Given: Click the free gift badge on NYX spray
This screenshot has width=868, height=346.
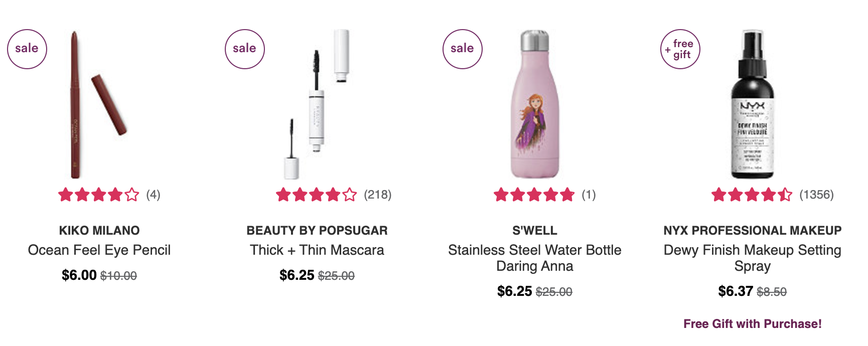Looking at the screenshot, I should 680,49.
